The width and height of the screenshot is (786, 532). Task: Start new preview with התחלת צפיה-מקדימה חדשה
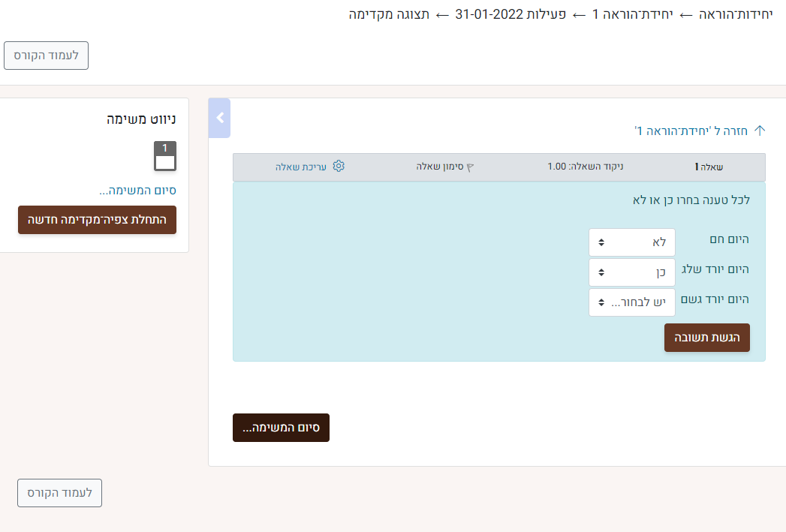coord(98,220)
